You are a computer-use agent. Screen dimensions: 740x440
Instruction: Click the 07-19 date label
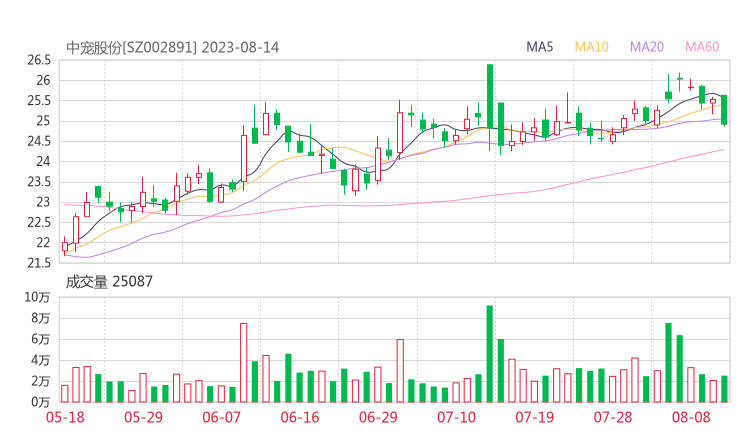[534, 417]
